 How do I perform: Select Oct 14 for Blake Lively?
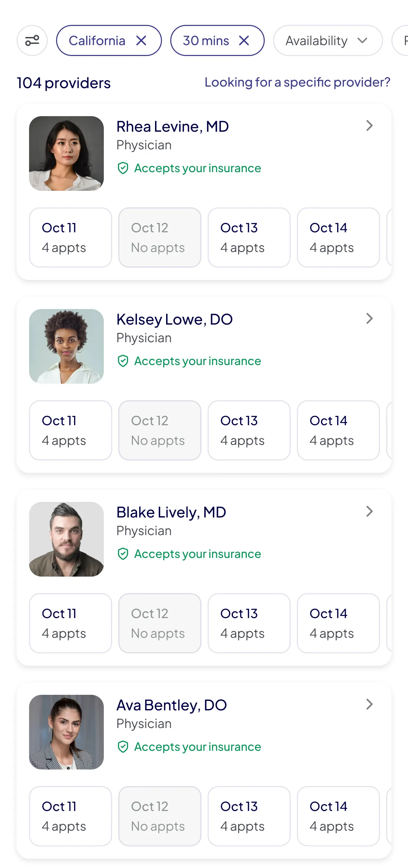pos(338,623)
